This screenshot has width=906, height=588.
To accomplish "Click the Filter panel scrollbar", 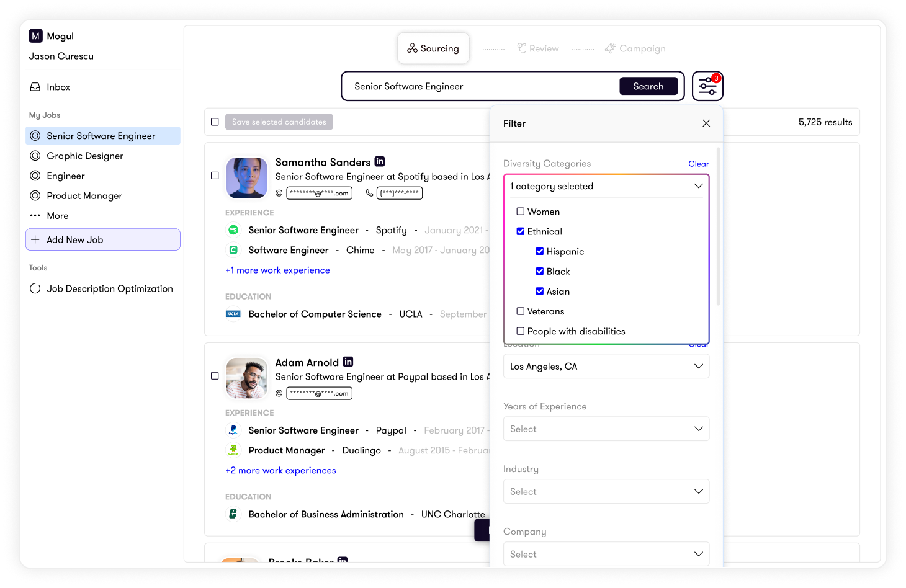I will [x=719, y=226].
